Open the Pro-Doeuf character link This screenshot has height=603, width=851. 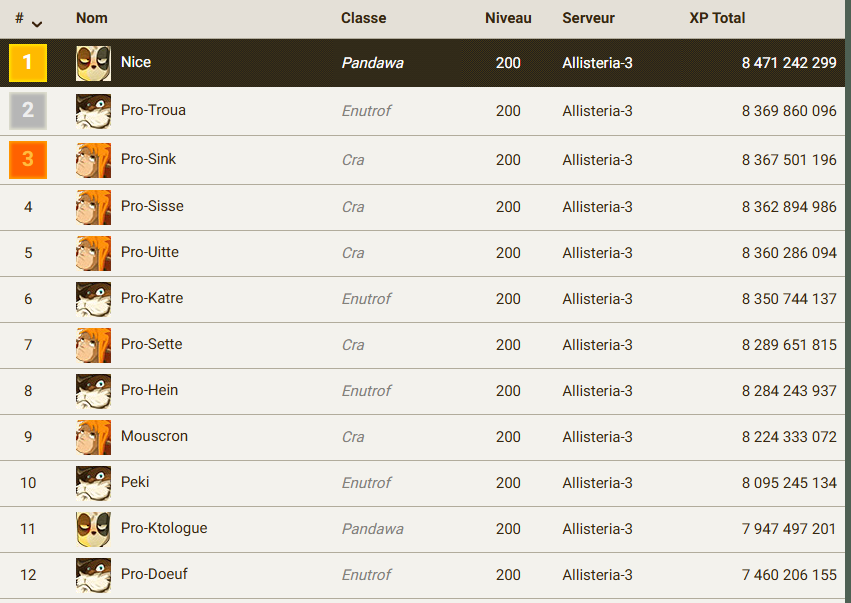[x=154, y=574]
